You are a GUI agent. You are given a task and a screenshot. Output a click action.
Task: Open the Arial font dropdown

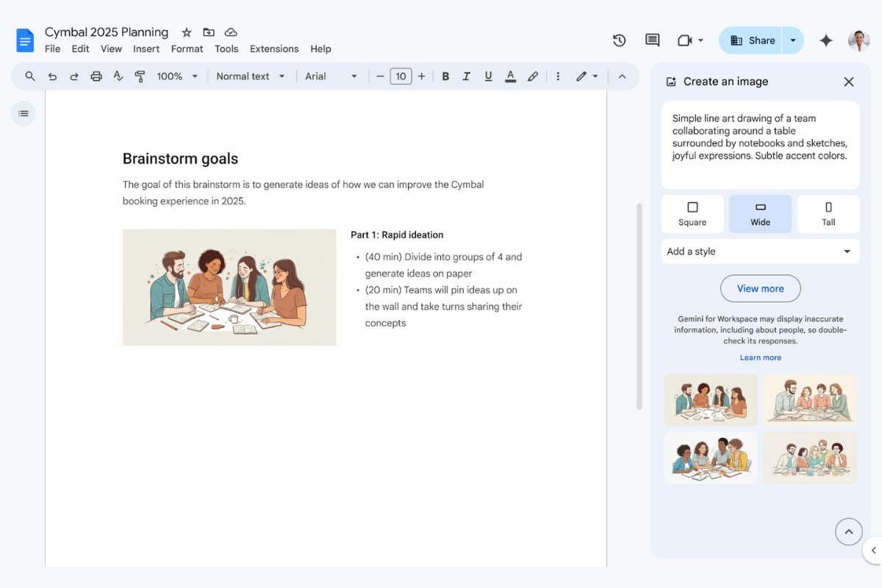tap(331, 76)
